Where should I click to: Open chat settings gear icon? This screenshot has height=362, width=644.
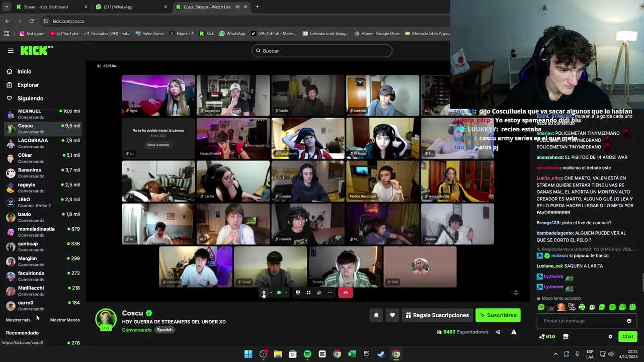[610, 336]
